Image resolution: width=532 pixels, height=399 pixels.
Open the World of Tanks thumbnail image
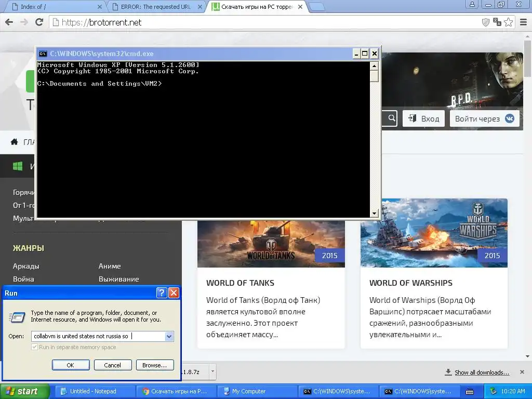tap(271, 244)
